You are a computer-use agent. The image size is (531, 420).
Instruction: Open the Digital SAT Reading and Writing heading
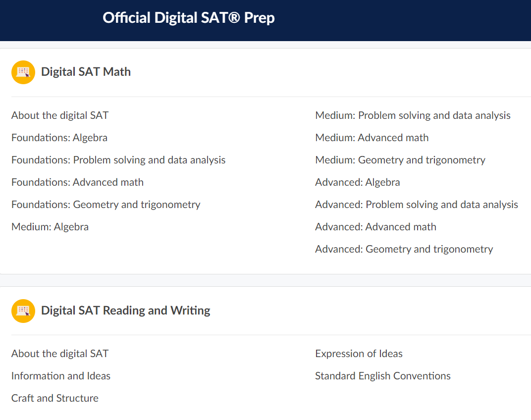pyautogui.click(x=125, y=311)
